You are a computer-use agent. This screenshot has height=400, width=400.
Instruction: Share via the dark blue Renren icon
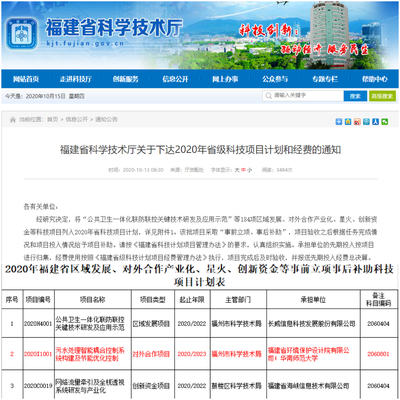[375, 122]
